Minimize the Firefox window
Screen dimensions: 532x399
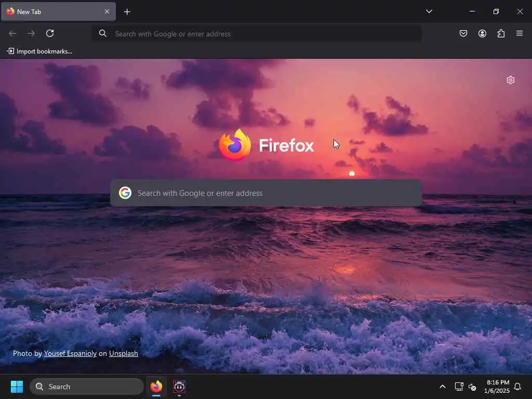[472, 11]
